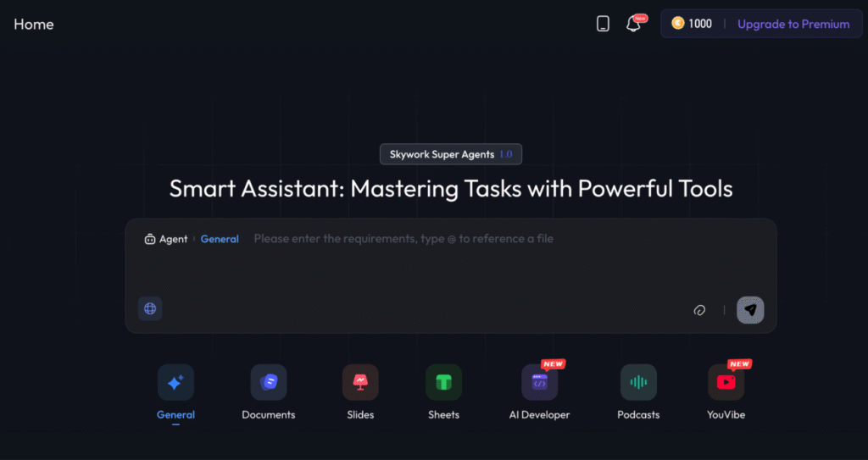Select the Sheets agent icon
The image size is (868, 460).
443,383
